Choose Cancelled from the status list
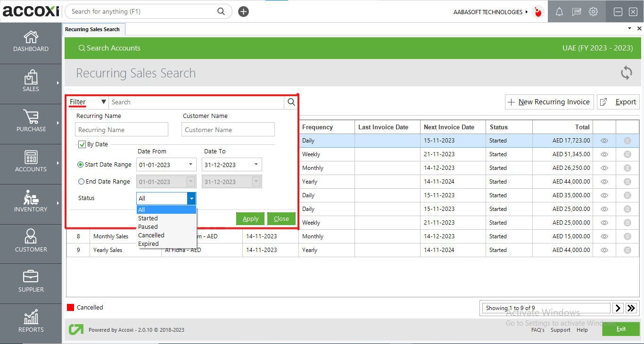 (x=151, y=235)
